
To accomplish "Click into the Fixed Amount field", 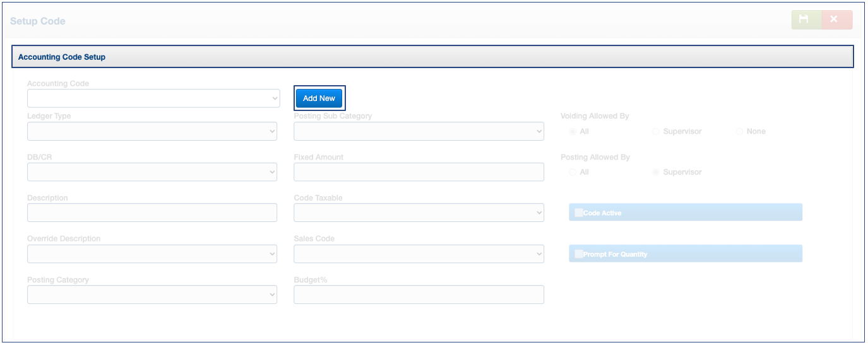I will pos(419,172).
